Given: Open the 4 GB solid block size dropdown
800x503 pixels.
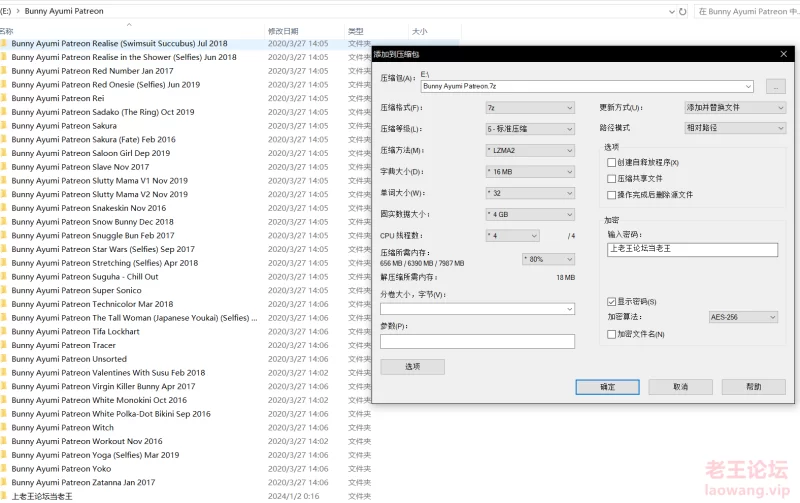Looking at the screenshot, I should pos(530,215).
